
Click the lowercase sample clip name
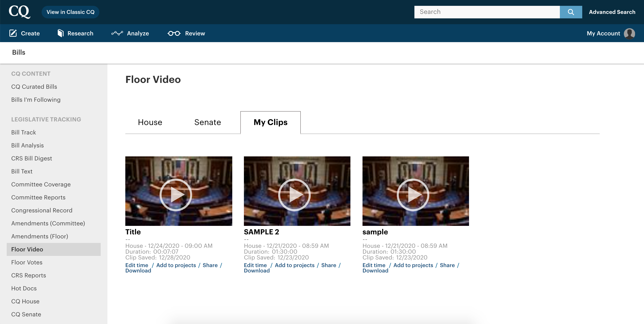coord(375,232)
